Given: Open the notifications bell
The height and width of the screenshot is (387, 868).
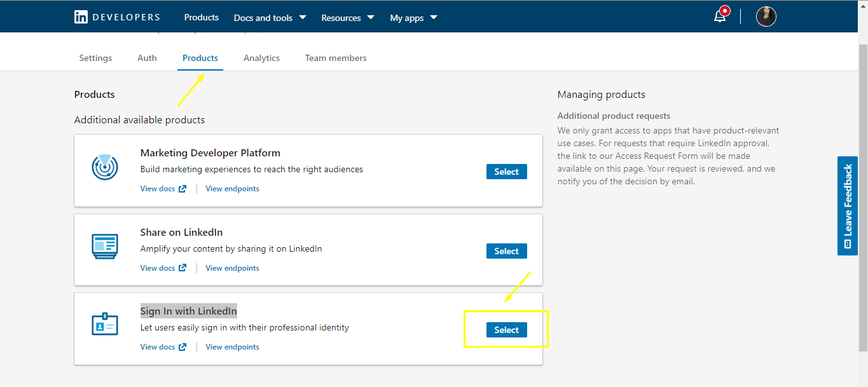Looking at the screenshot, I should click(x=720, y=16).
